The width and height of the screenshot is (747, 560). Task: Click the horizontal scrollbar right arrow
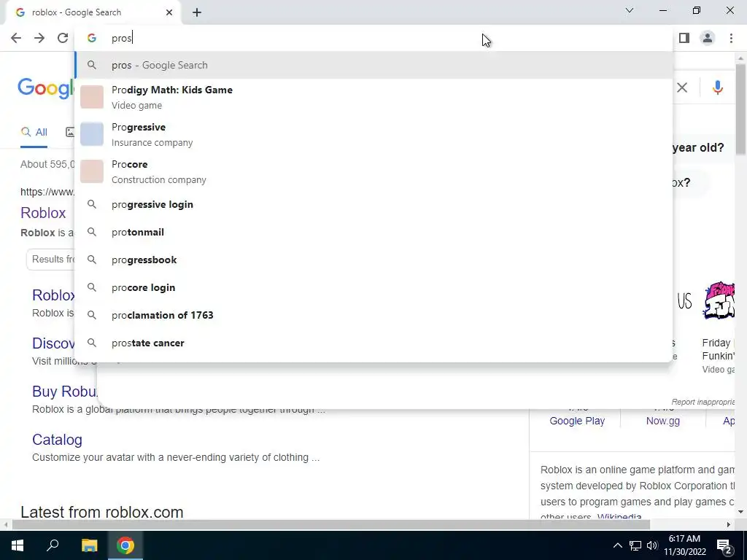pyautogui.click(x=729, y=525)
